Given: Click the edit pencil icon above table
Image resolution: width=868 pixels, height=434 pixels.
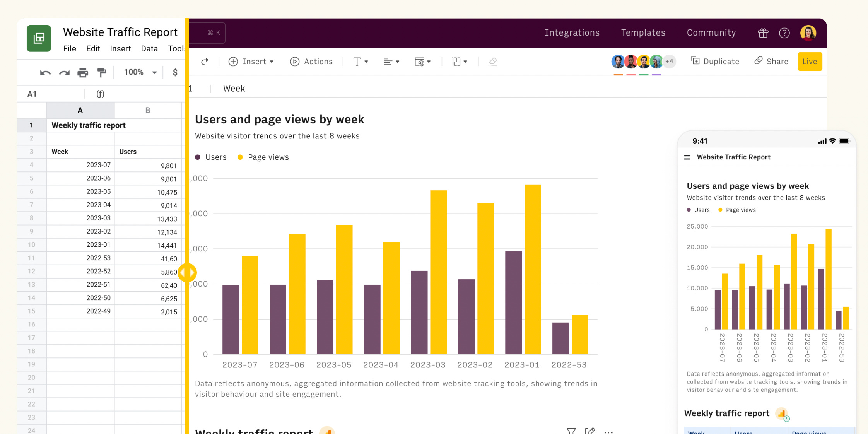Looking at the screenshot, I should (590, 431).
